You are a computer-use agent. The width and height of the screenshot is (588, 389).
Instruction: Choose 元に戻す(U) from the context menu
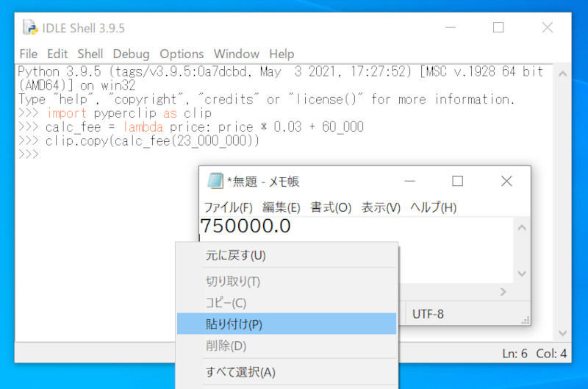(287, 255)
